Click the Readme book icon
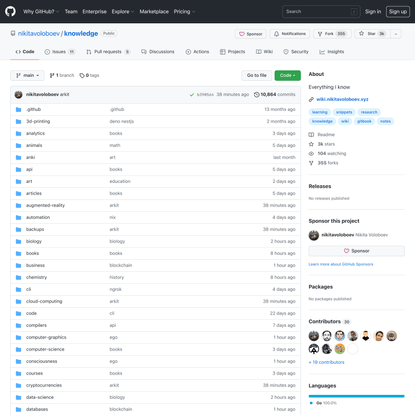 point(311,135)
